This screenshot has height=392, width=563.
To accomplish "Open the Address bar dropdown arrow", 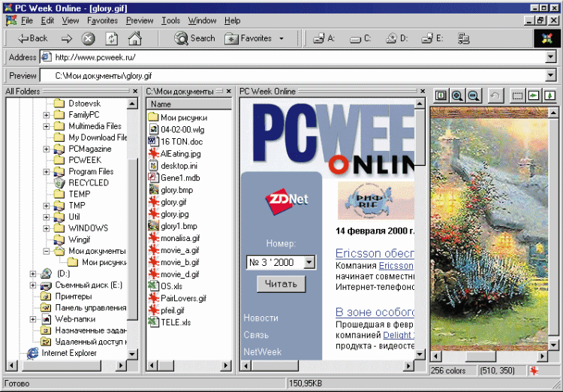I will coord(550,57).
